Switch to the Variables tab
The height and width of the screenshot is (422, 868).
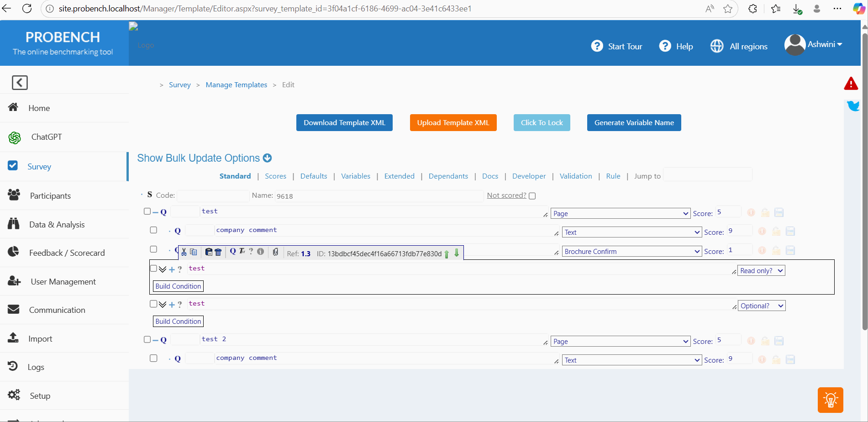pyautogui.click(x=356, y=176)
